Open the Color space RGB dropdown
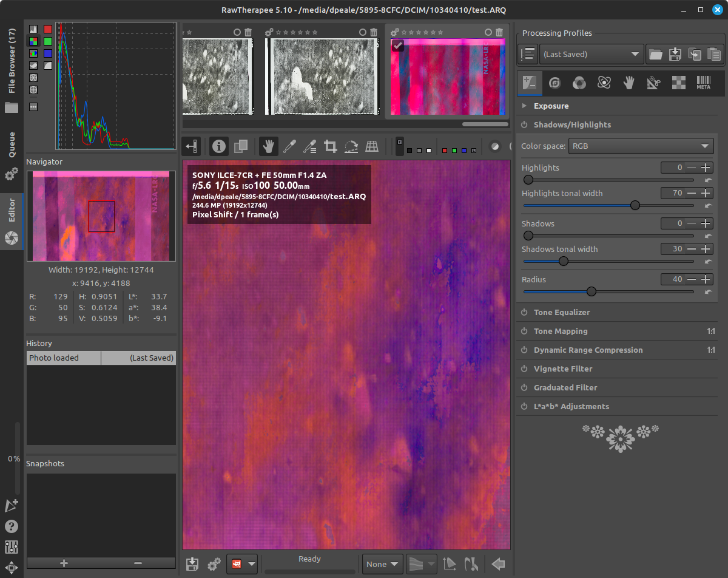Screen dimensions: 728x578 pyautogui.click(x=641, y=146)
